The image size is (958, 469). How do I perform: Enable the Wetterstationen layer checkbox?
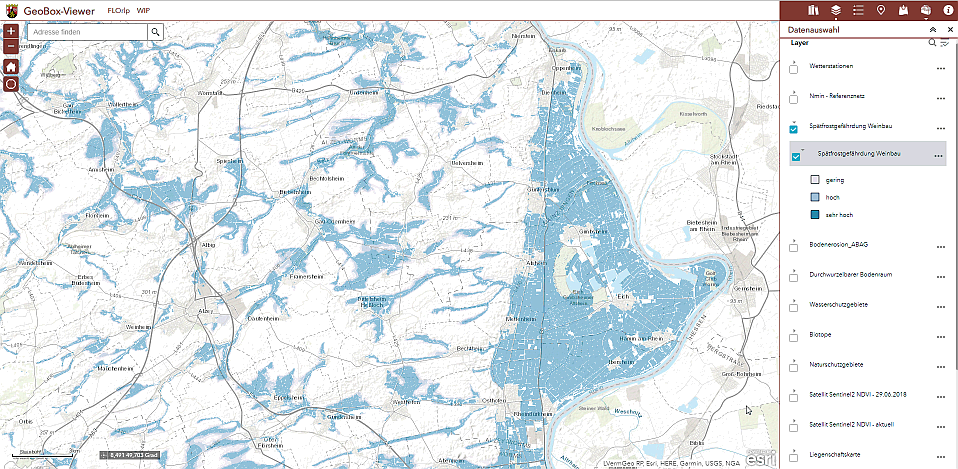793,70
